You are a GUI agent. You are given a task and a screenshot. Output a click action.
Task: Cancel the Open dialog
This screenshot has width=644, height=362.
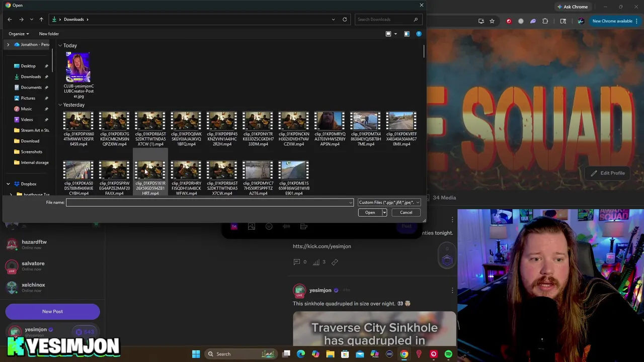click(406, 212)
